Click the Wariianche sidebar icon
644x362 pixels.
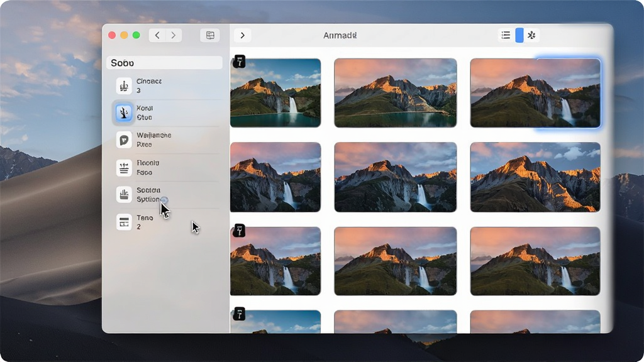124,140
